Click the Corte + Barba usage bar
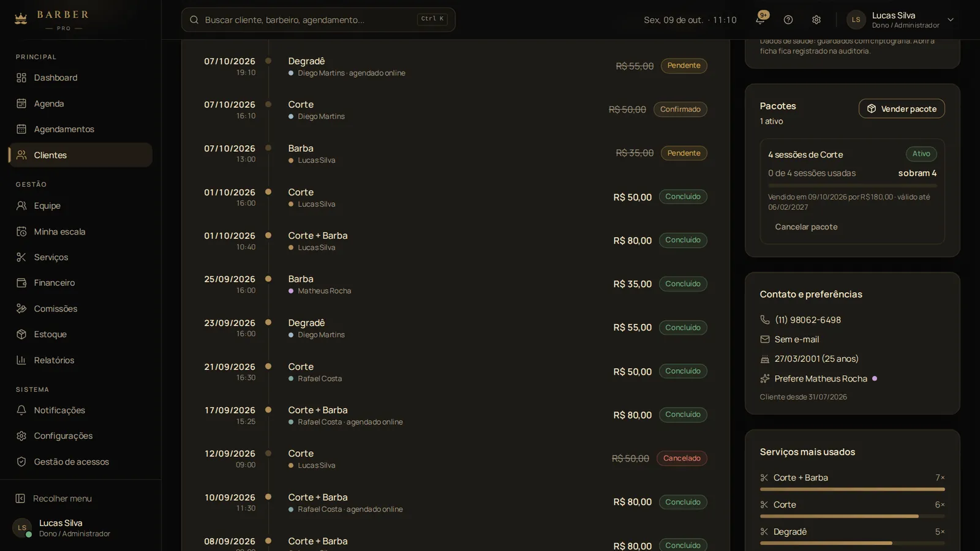 coord(853,489)
